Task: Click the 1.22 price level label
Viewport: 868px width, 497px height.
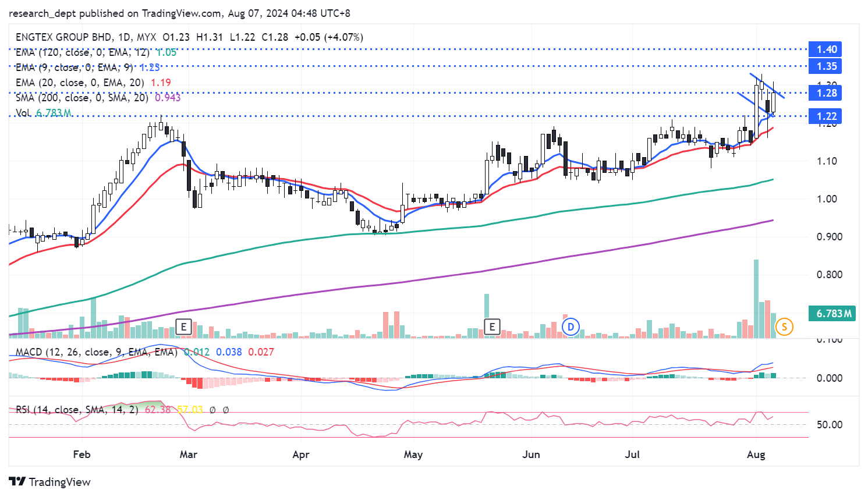Action: coord(826,116)
